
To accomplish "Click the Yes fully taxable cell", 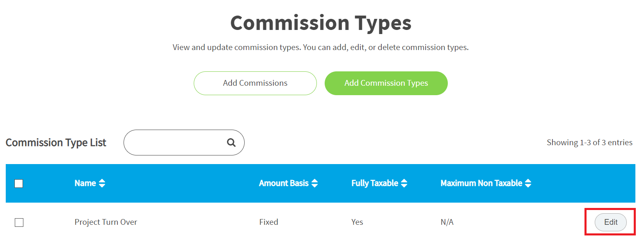I will point(357,222).
